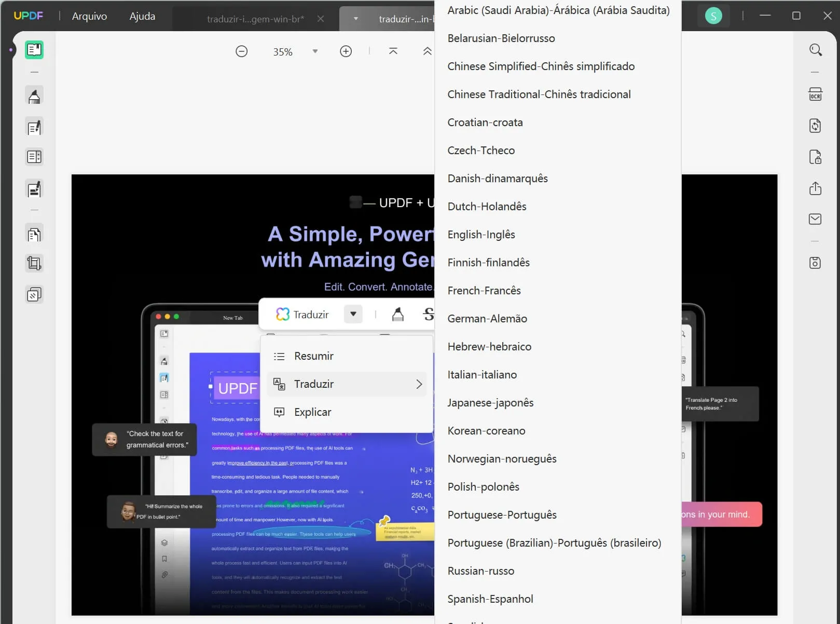Image resolution: width=840 pixels, height=624 pixels.
Task: Open the user account avatar S
Action: [x=713, y=16]
